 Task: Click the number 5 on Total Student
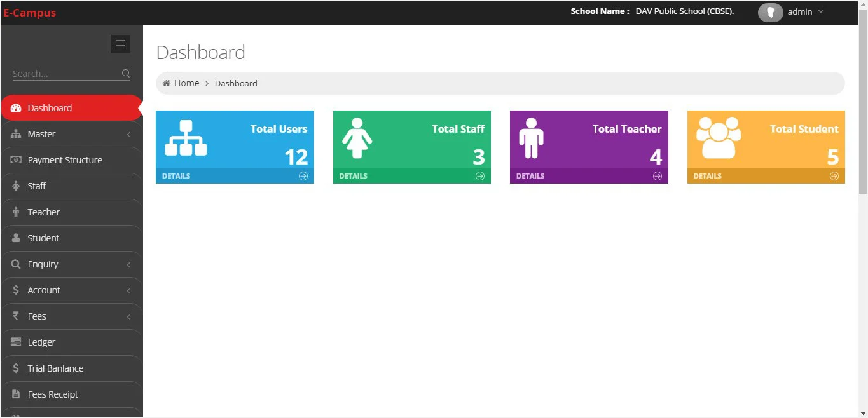pos(833,157)
